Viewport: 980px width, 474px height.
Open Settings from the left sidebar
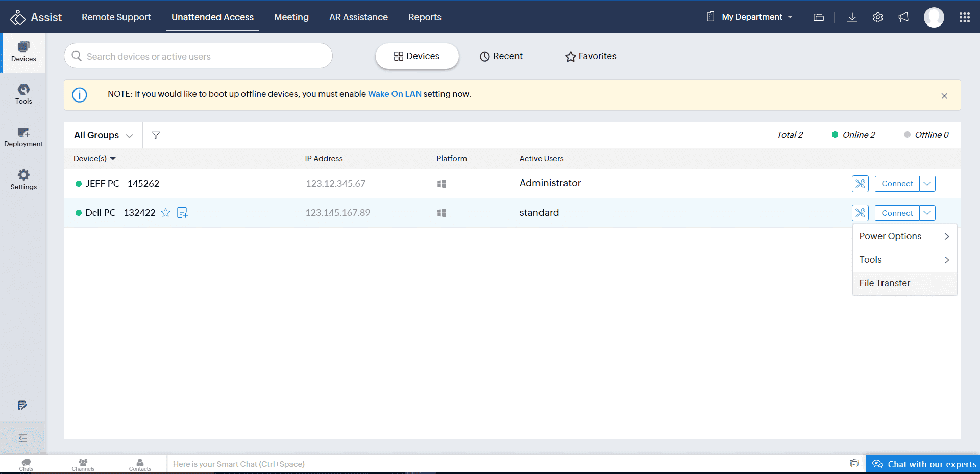(x=23, y=179)
